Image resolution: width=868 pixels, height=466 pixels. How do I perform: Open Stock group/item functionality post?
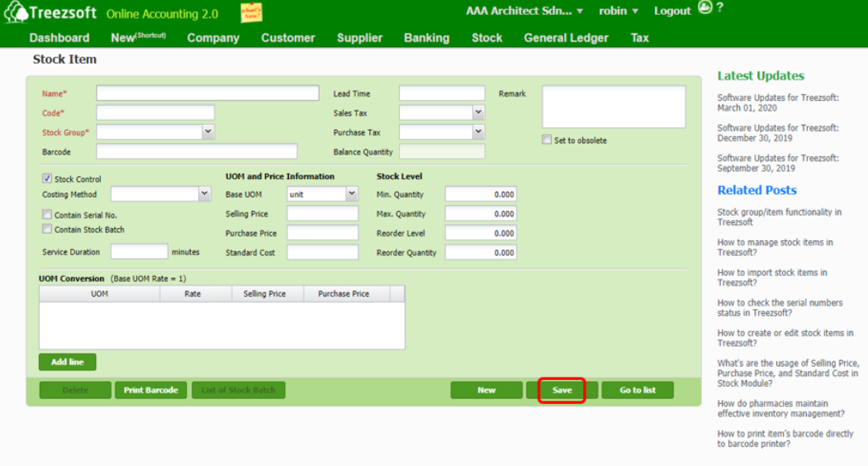780,216
